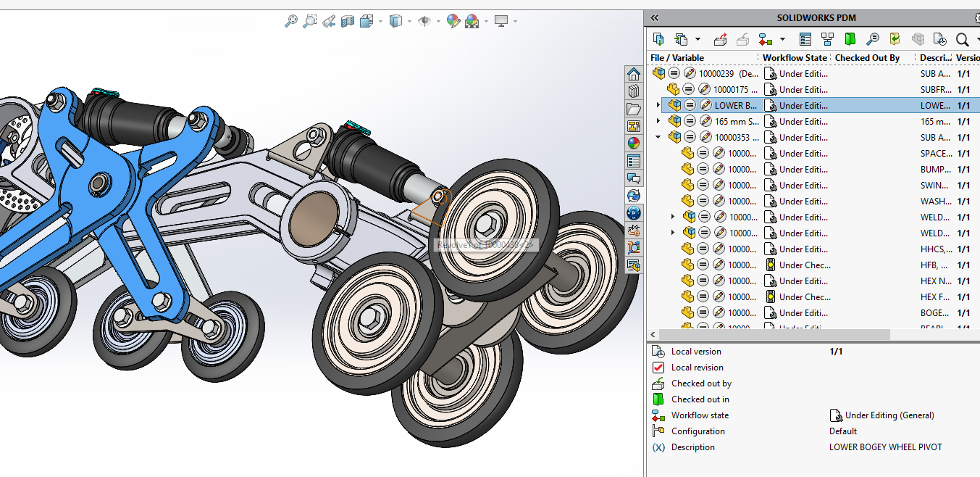Select the Zoom to Fit tool
The height and width of the screenshot is (477, 980).
coord(291,20)
